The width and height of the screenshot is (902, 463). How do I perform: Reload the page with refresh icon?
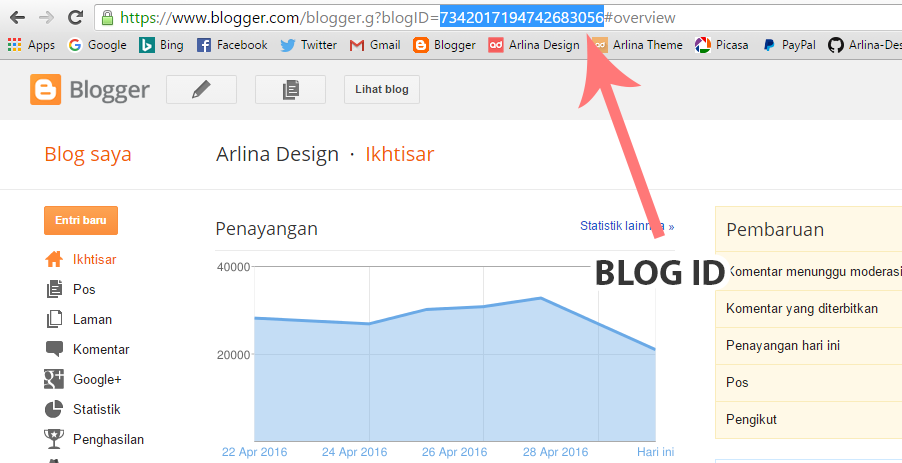pos(75,18)
